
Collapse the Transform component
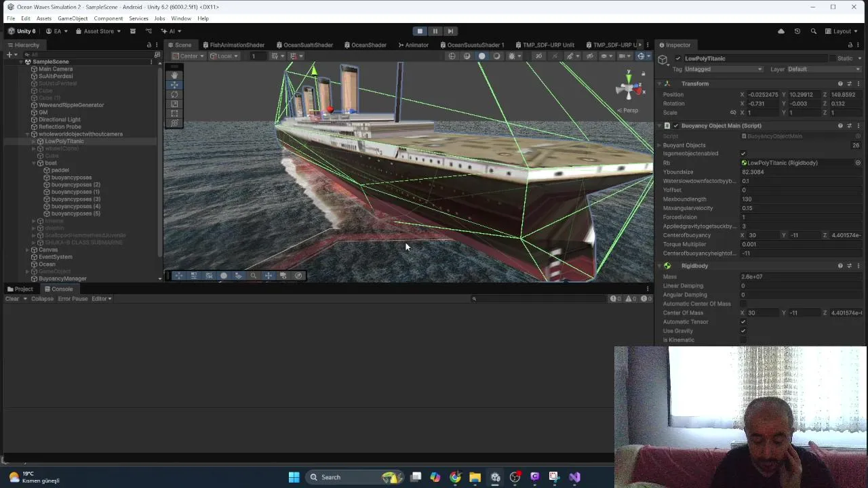coord(659,83)
